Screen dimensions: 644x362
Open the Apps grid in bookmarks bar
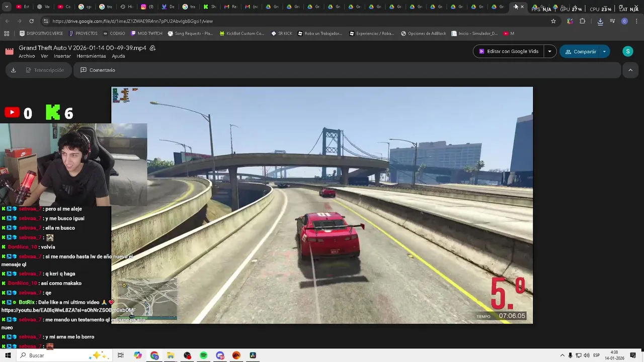click(x=7, y=33)
